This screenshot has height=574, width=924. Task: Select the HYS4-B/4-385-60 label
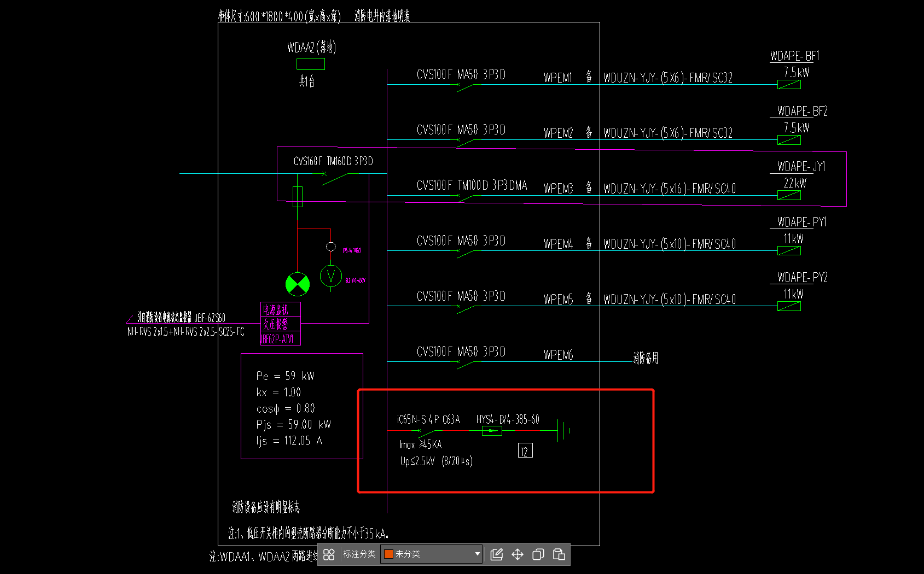click(x=508, y=419)
